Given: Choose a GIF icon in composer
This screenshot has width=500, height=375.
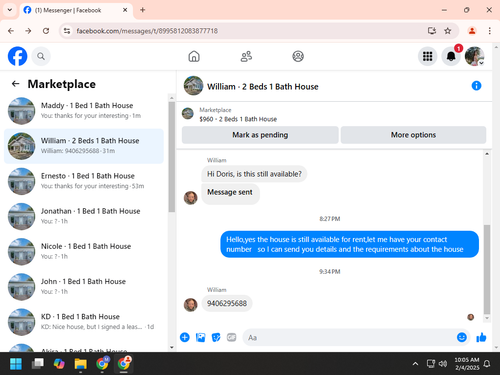Looking at the screenshot, I should [231, 337].
